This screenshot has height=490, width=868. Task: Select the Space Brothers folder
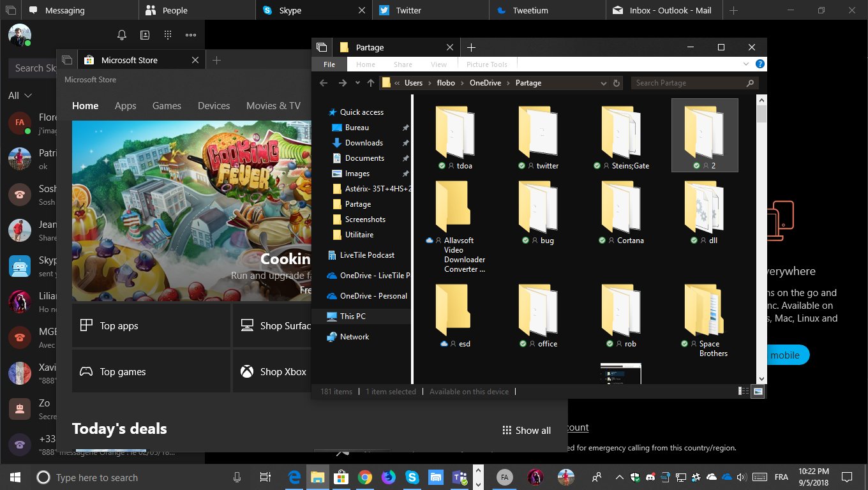tap(704, 320)
